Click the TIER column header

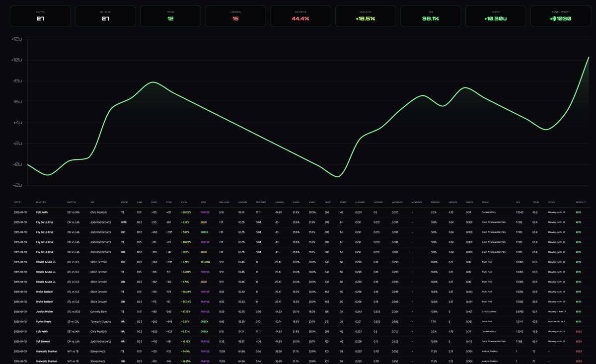(x=203, y=202)
